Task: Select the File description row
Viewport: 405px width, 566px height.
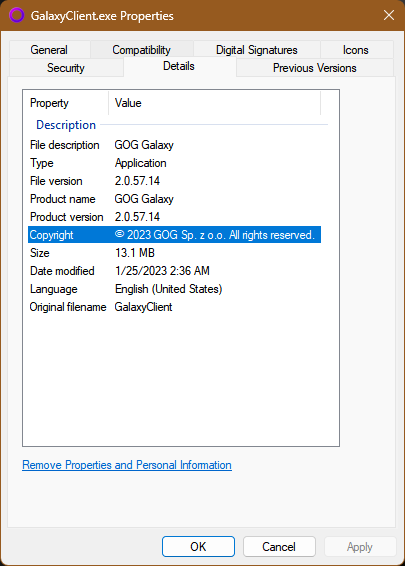Action: pos(175,145)
